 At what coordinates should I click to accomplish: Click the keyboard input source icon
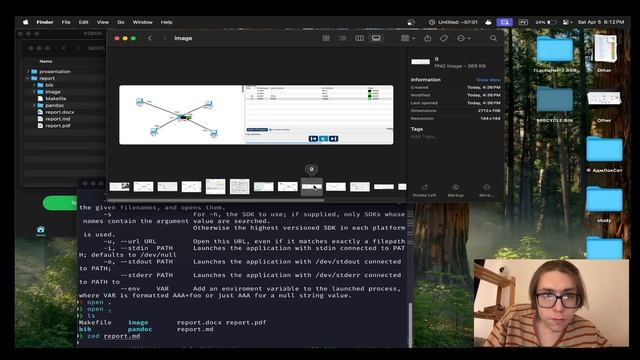click(523, 22)
